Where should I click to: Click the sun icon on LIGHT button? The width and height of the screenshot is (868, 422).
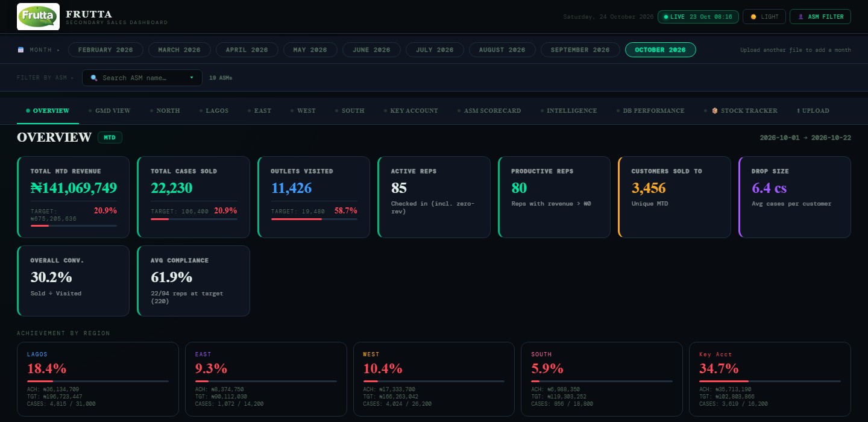pyautogui.click(x=753, y=17)
